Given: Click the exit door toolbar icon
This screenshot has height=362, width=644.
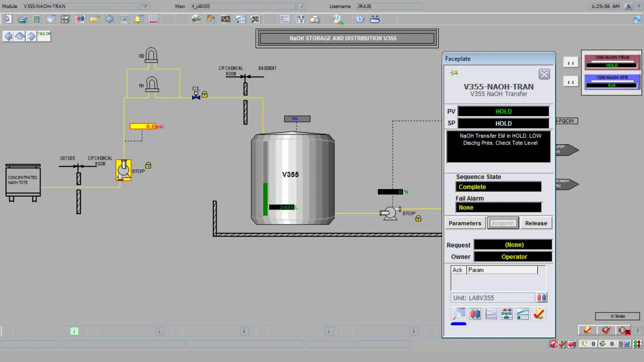Looking at the screenshot, I should tap(8, 19).
